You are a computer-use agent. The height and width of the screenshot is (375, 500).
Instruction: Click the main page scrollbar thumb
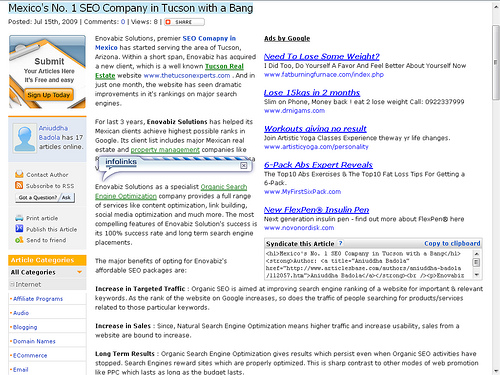[496, 62]
